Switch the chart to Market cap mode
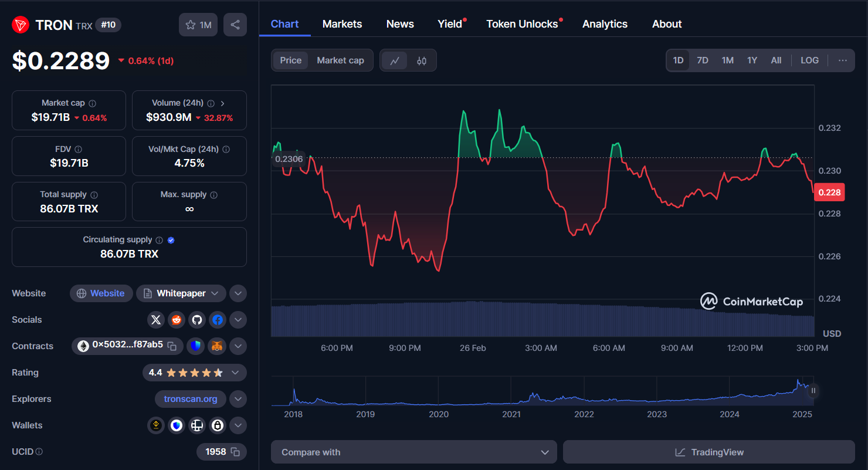Viewport: 868px width, 470px height. tap(340, 60)
